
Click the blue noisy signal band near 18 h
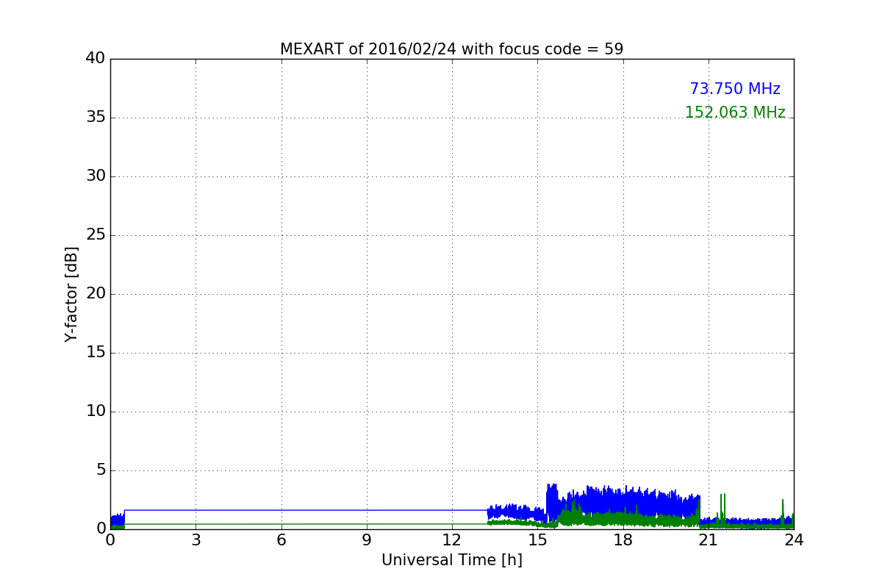click(623, 503)
